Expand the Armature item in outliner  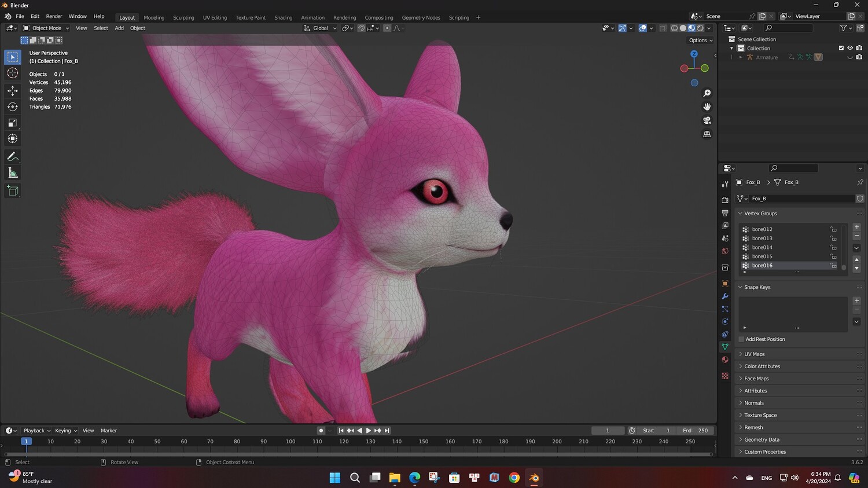pos(741,57)
